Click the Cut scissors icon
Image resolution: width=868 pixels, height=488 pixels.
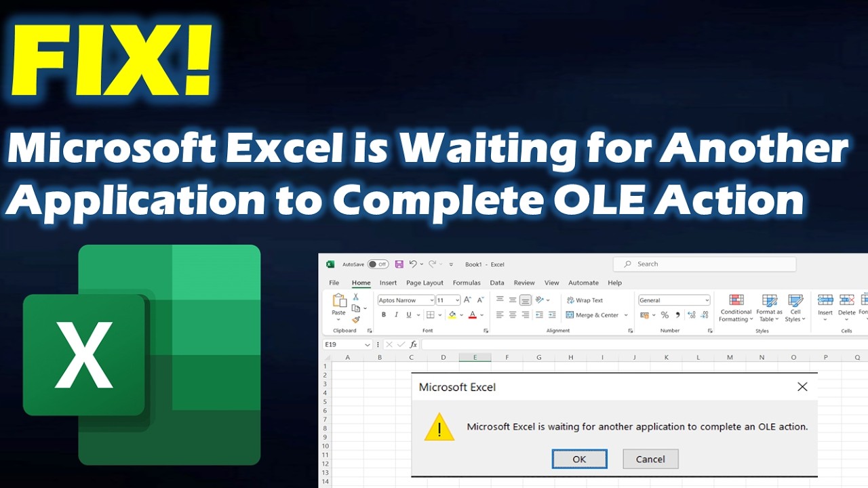pyautogui.click(x=355, y=298)
